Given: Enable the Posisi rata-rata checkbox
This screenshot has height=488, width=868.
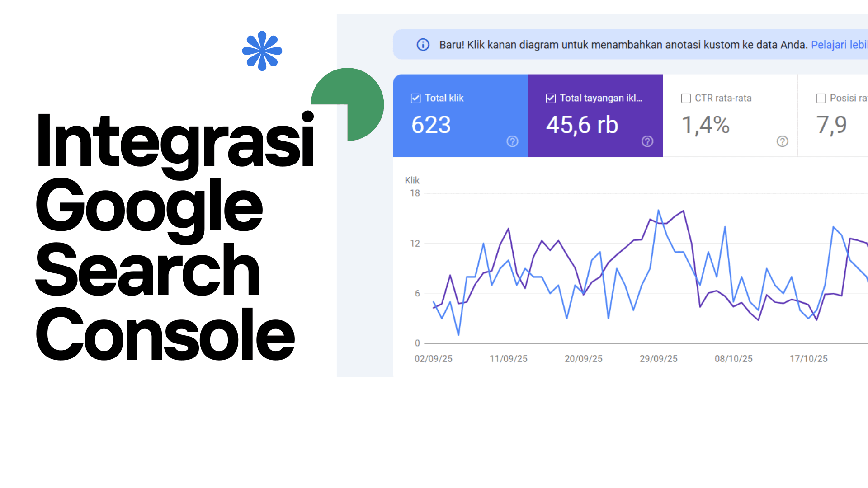Looking at the screenshot, I should pyautogui.click(x=821, y=99).
